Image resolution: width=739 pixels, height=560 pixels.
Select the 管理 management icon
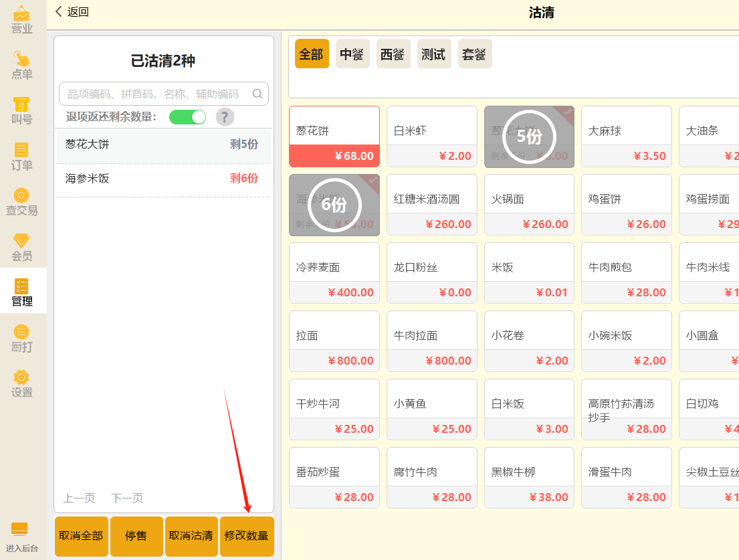pyautogui.click(x=21, y=292)
